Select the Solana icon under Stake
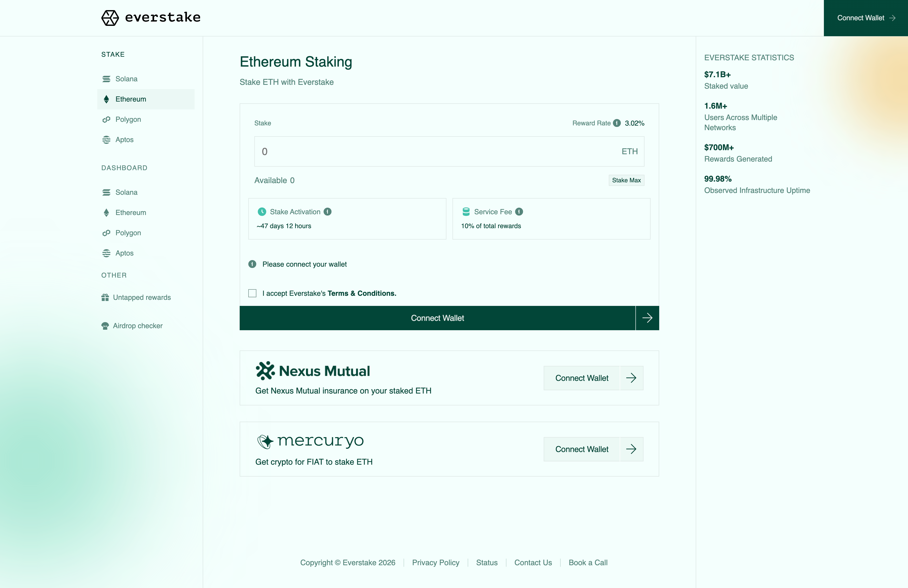 (106, 79)
